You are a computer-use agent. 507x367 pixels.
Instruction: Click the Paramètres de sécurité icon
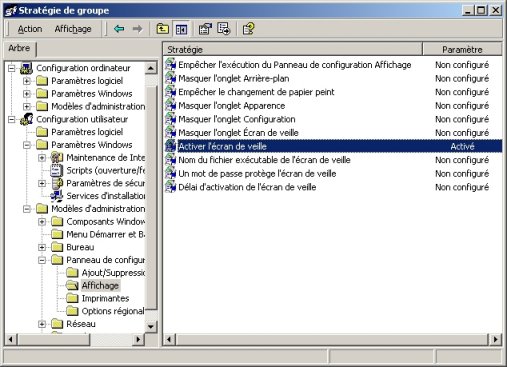57,183
